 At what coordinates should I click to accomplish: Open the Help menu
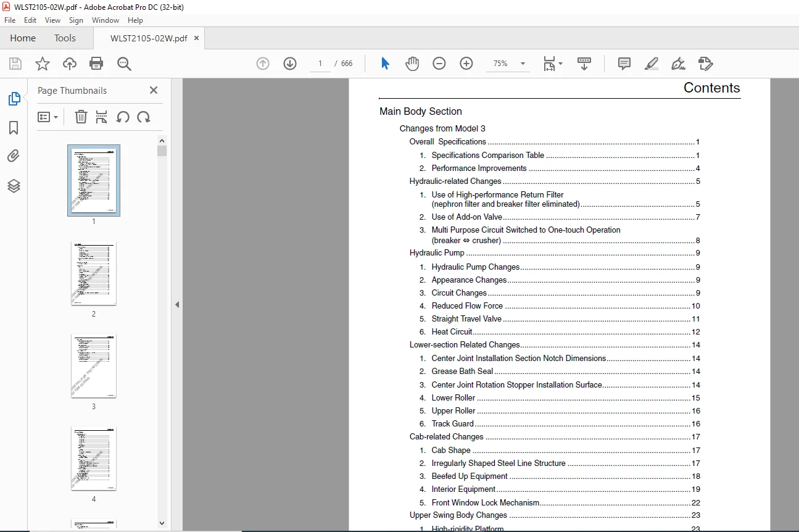135,20
